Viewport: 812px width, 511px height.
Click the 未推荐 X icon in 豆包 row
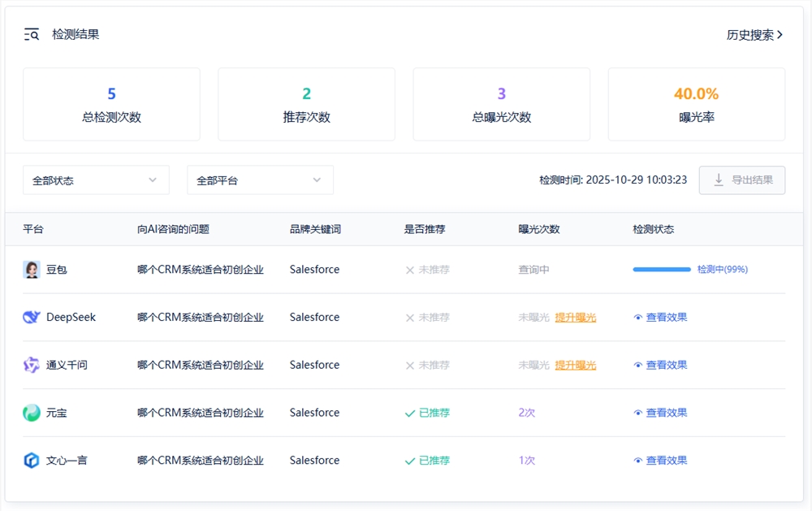coord(411,269)
